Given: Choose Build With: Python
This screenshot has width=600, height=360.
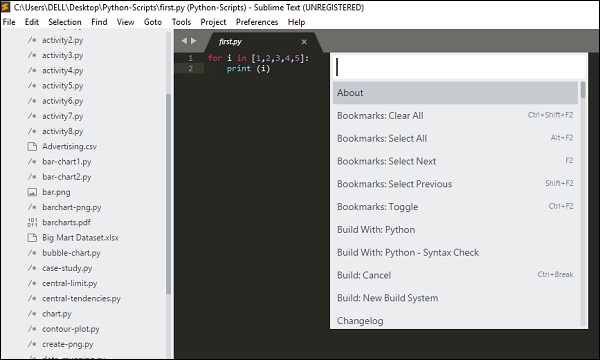Looking at the screenshot, I should (455, 230).
